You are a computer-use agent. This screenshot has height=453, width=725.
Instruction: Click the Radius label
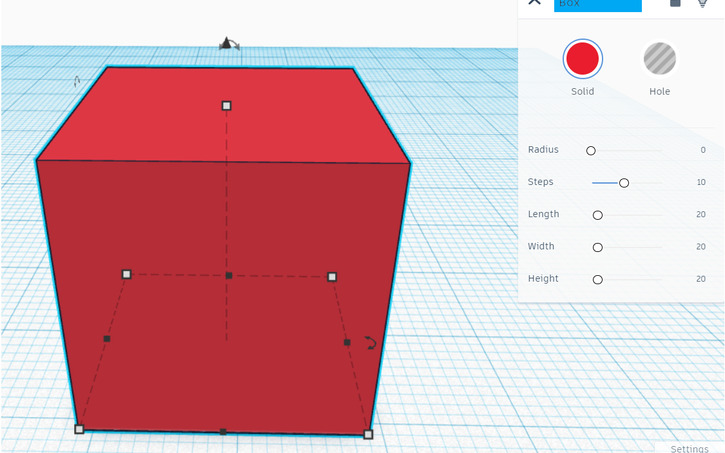pyautogui.click(x=543, y=150)
